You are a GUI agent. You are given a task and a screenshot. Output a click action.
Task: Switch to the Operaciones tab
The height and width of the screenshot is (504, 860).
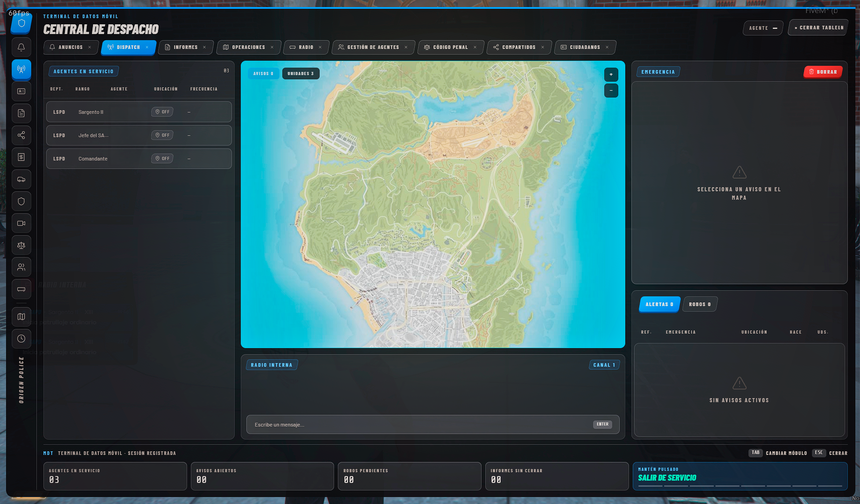click(x=249, y=47)
